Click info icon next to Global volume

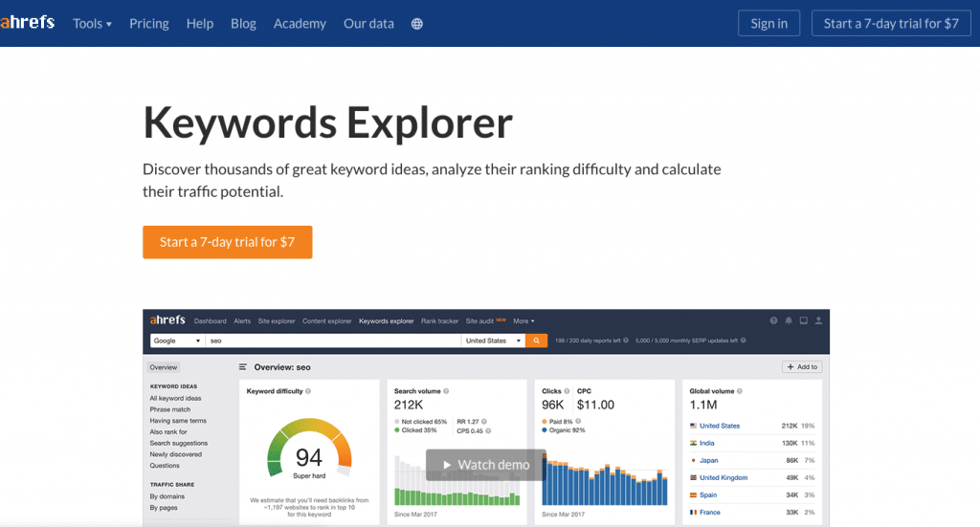point(740,391)
